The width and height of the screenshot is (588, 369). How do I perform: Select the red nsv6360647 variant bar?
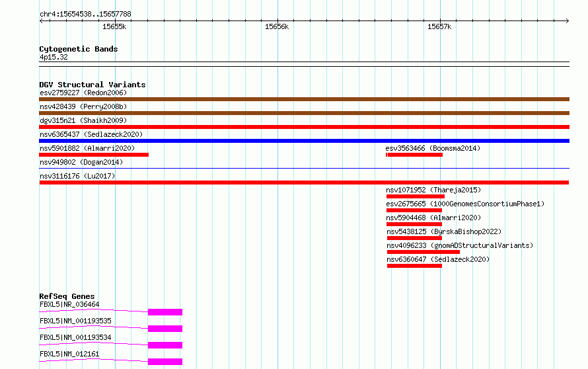(414, 266)
